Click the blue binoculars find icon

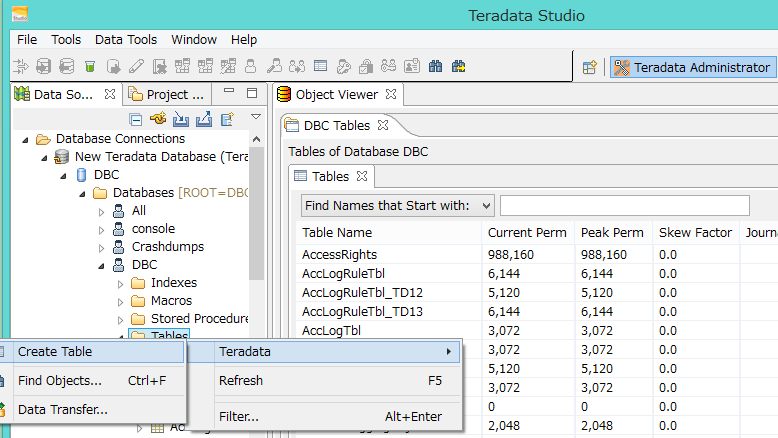point(435,66)
